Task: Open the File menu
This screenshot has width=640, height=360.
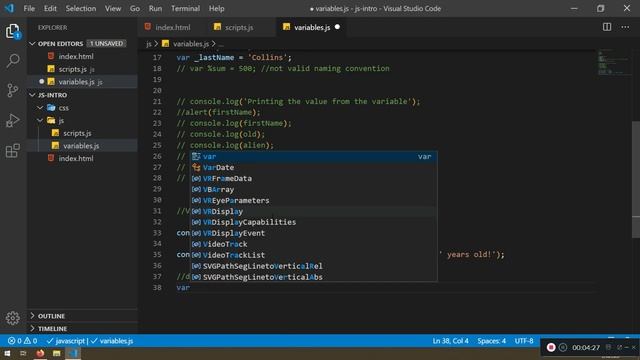Action: click(x=29, y=8)
